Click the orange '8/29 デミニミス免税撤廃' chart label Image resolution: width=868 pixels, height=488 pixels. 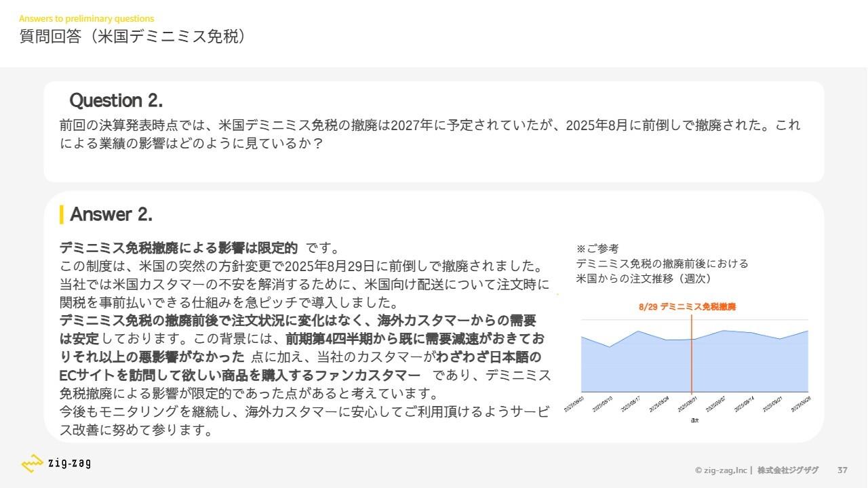click(686, 307)
